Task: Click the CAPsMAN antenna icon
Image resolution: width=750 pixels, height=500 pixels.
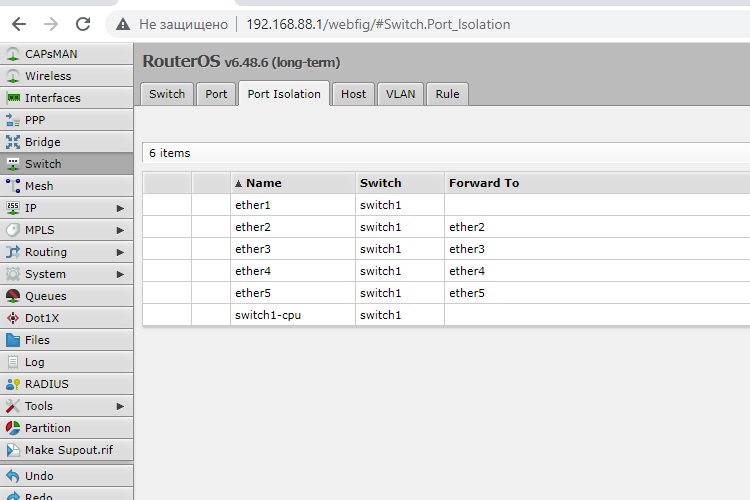Action: tap(13, 54)
